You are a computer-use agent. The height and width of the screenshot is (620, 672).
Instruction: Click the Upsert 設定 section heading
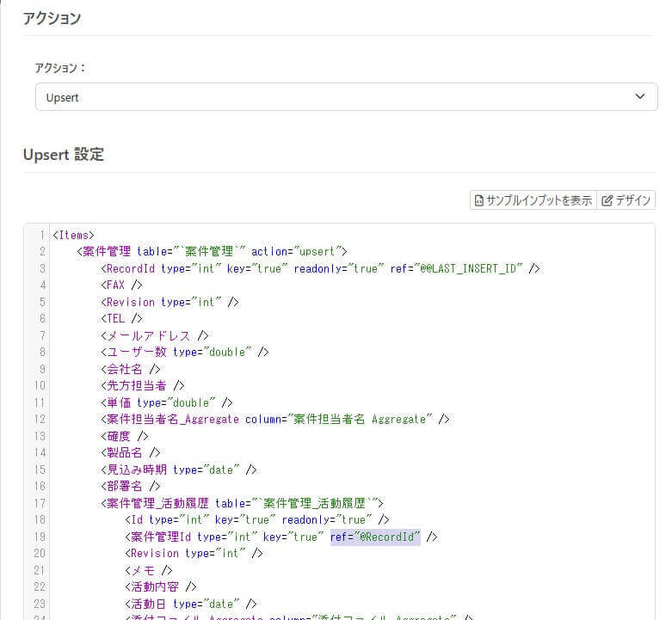coord(64,155)
